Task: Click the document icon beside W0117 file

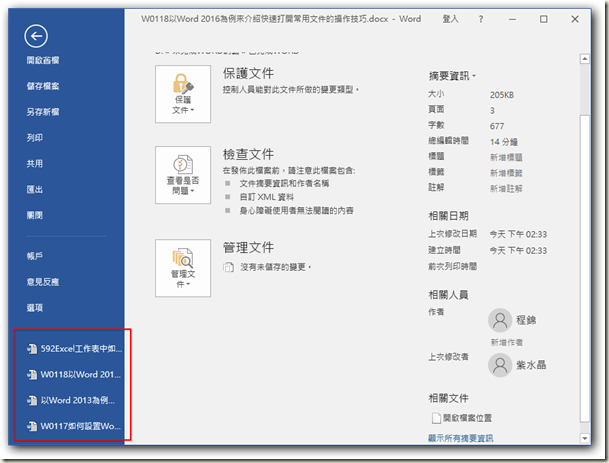Action: tap(32, 426)
